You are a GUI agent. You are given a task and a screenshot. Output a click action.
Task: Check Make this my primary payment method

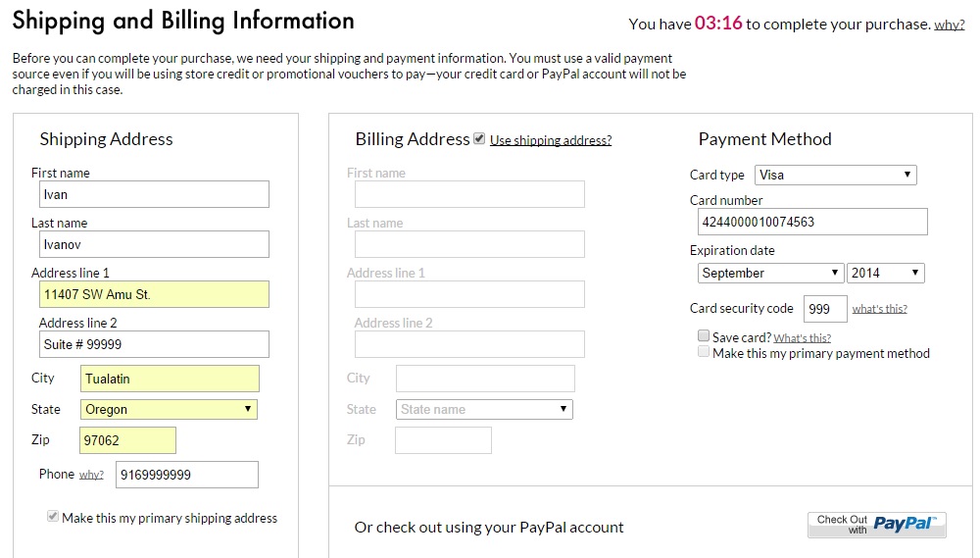click(703, 352)
